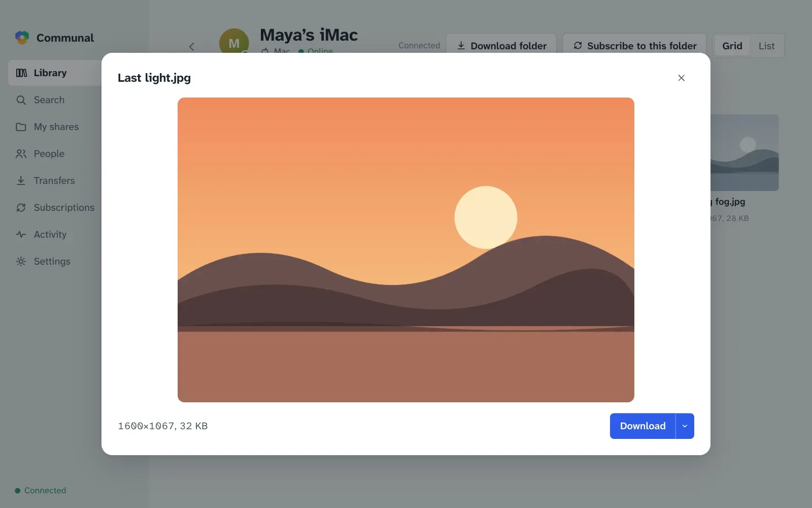Close the Last light.jpg preview dialog
Image resolution: width=812 pixels, height=508 pixels.
point(681,78)
